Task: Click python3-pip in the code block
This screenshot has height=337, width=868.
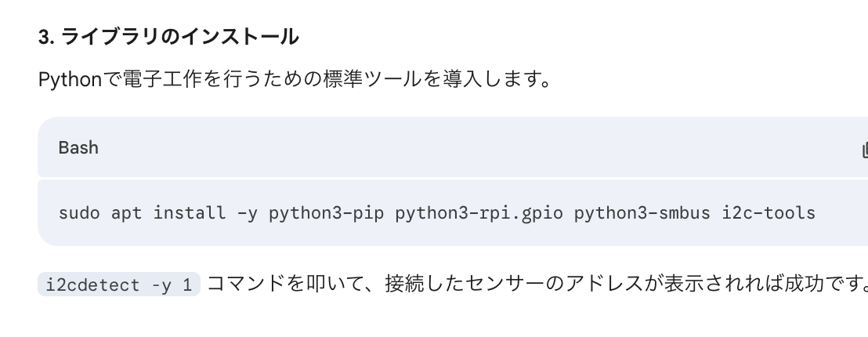Action: click(x=327, y=212)
